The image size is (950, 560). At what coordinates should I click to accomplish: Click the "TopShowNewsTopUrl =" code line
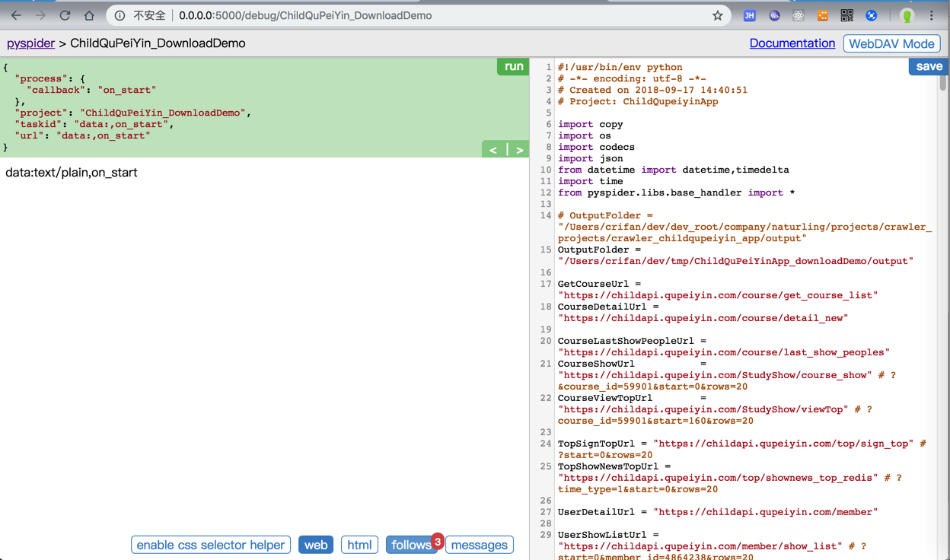click(x=614, y=466)
